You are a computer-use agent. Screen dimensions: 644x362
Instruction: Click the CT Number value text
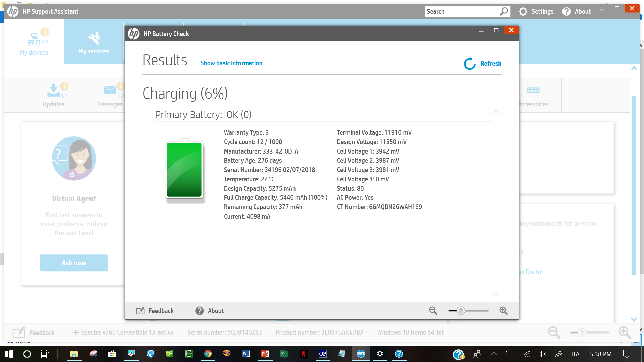coord(395,207)
